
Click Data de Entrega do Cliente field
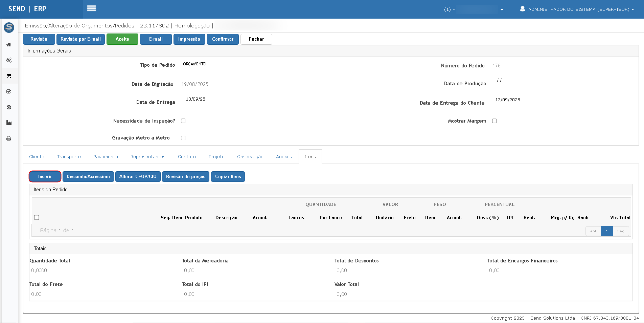pyautogui.click(x=508, y=100)
